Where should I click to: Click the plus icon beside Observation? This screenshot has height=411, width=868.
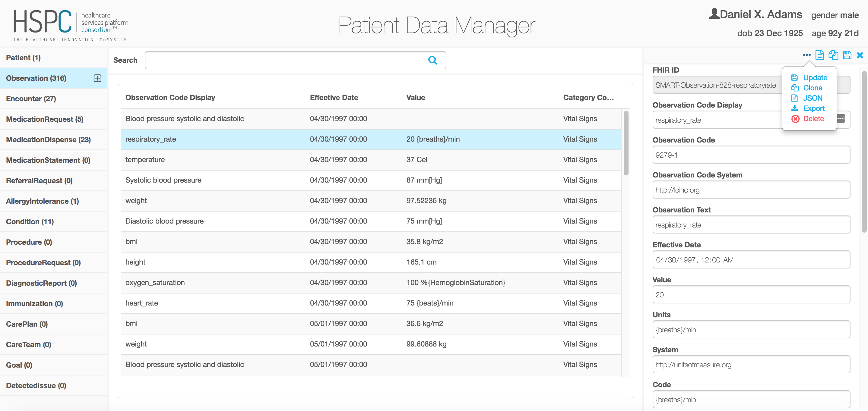[97, 78]
